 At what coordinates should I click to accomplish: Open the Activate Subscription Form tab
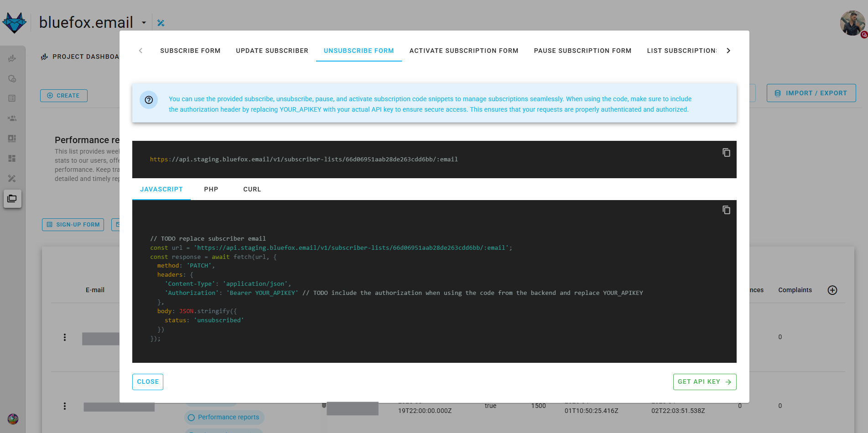pyautogui.click(x=464, y=51)
